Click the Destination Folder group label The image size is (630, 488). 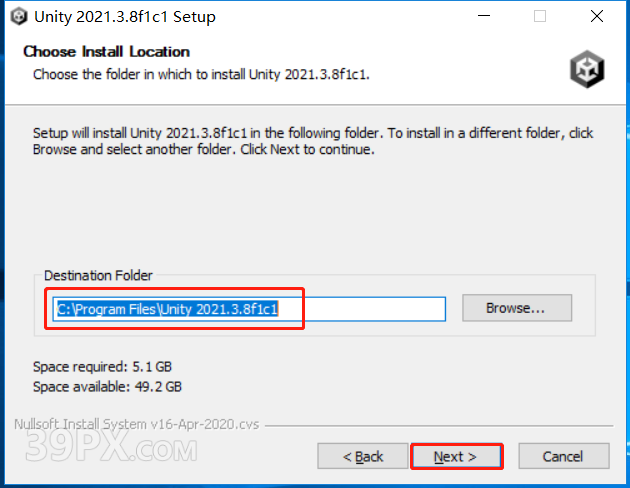(x=98, y=276)
